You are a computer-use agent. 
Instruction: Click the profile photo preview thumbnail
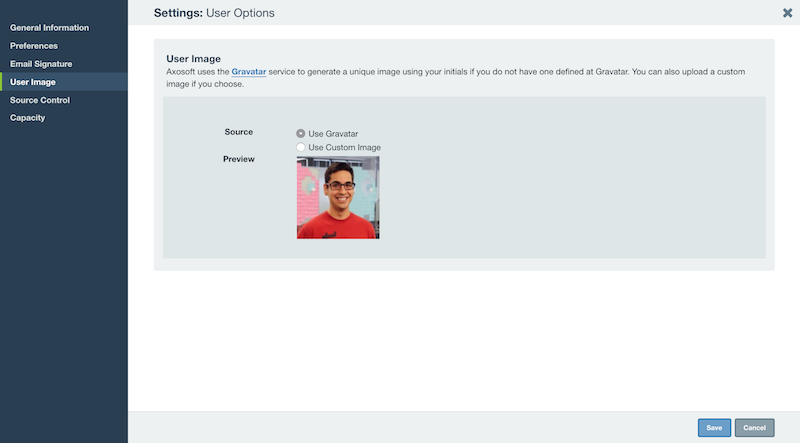[x=338, y=198]
